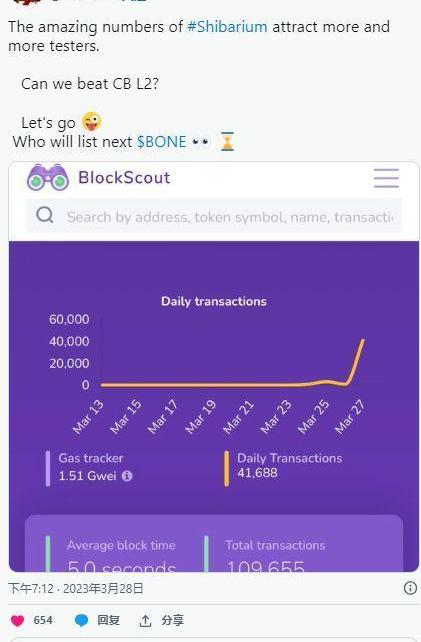
Task: Open the #Shibarium hashtag link
Action: click(227, 27)
